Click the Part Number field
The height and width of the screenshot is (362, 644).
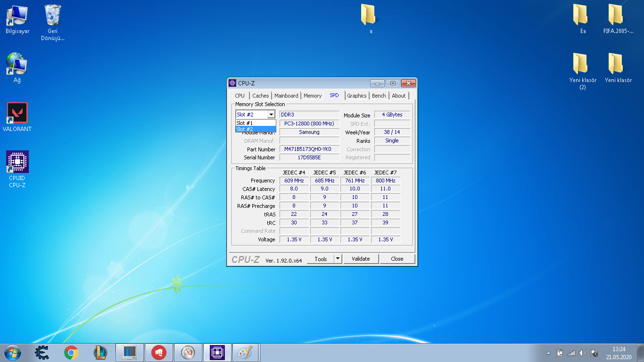tap(309, 149)
